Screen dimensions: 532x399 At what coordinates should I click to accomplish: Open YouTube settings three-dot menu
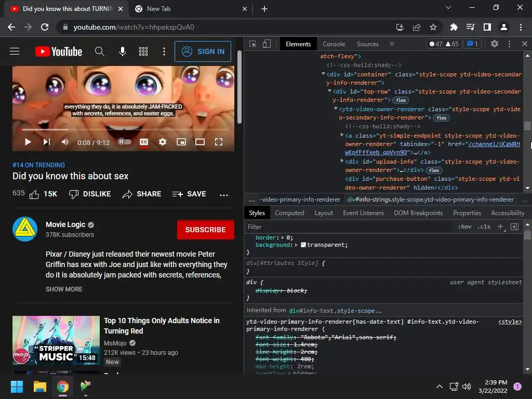pyautogui.click(x=164, y=51)
